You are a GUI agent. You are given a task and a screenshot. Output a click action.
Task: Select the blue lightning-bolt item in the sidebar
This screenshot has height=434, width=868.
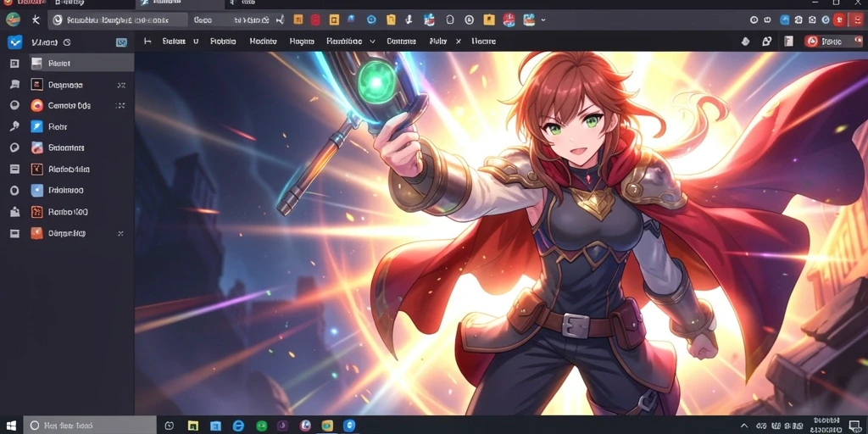pos(37,127)
